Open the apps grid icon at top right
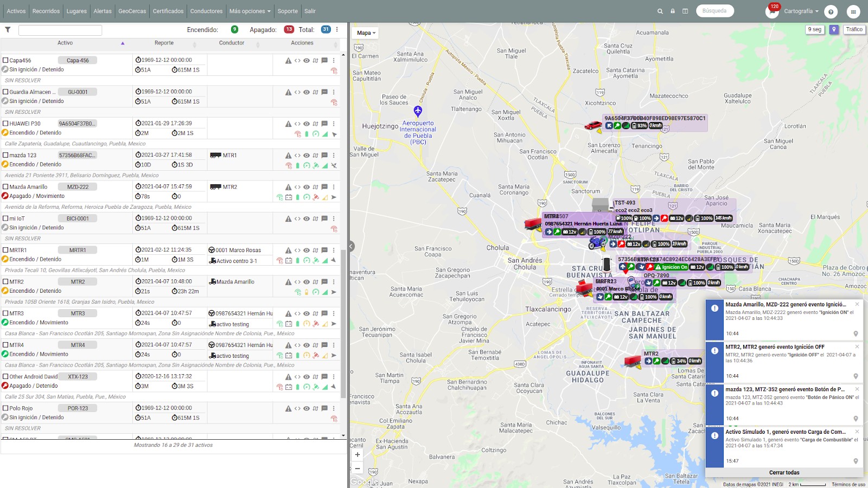This screenshot has width=868, height=488. pyautogui.click(x=853, y=11)
